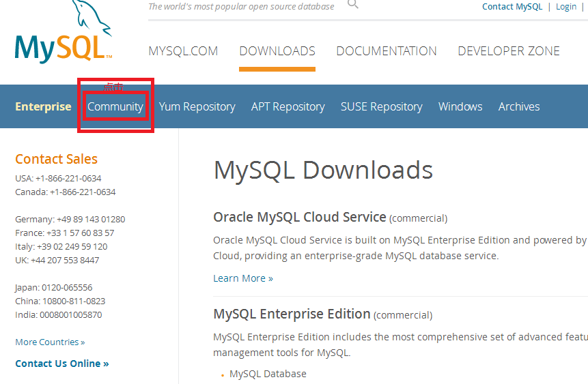Open the Contact MySQL link
Image resolution: width=588 pixels, height=384 pixels.
click(x=512, y=7)
